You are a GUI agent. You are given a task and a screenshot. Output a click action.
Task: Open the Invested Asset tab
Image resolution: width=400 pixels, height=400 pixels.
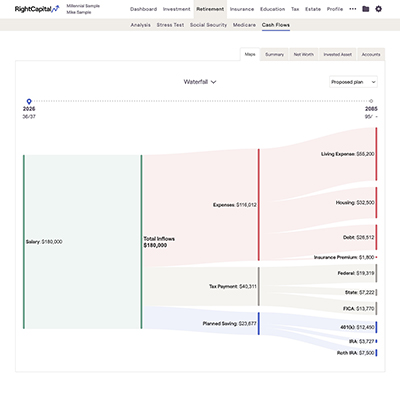coord(338,54)
